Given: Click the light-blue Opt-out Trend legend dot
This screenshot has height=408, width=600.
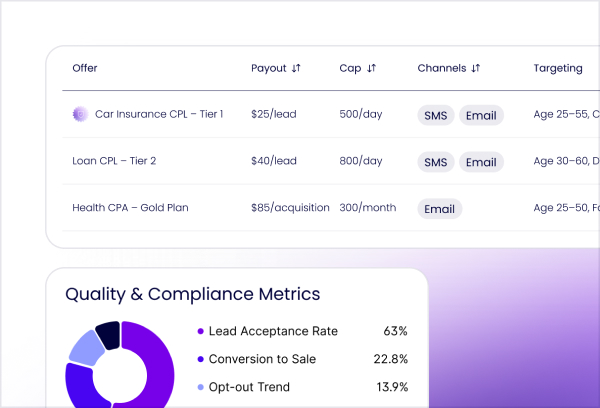Looking at the screenshot, I should point(201,387).
